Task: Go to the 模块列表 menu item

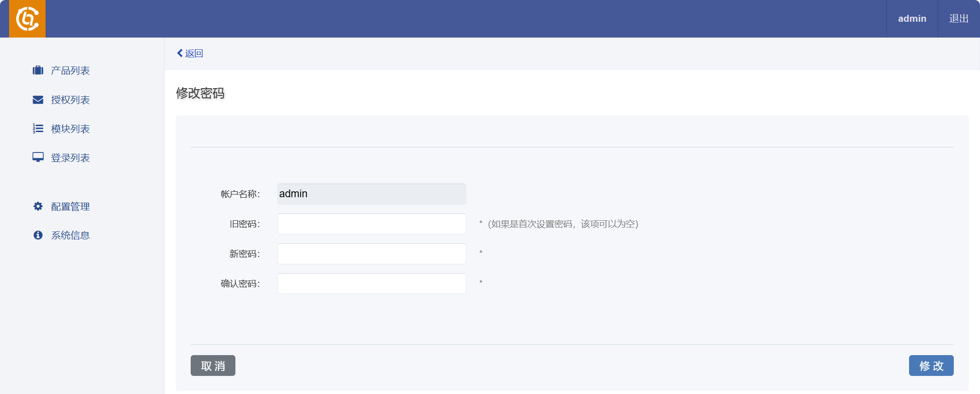Action: (70, 129)
